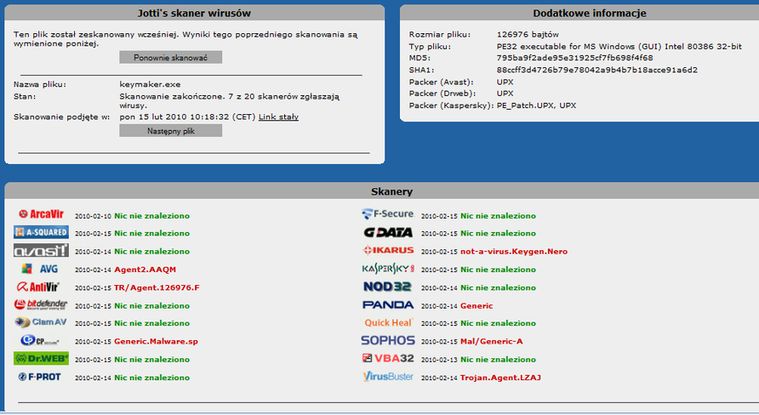The width and height of the screenshot is (759, 415).
Task: Click the Kaspersky packer value PE_Patch.UPX, UPX
Action: click(x=536, y=106)
